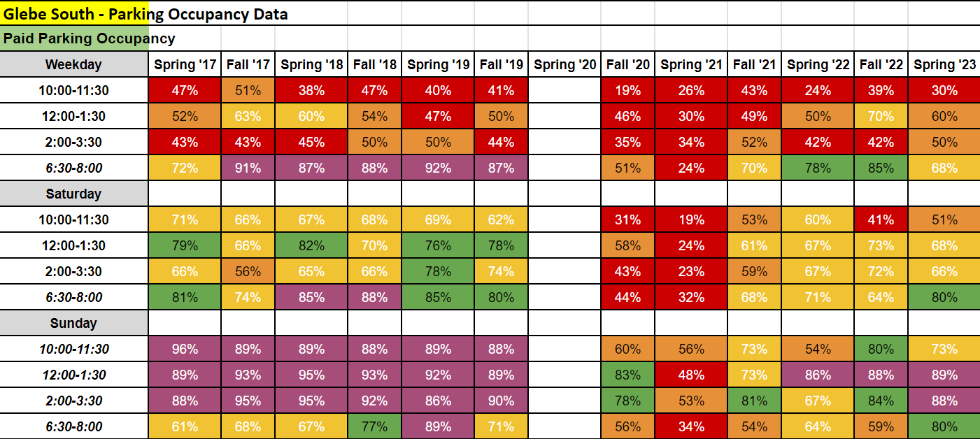Select the Fall '22 column header
980x439 pixels.
coord(881,64)
